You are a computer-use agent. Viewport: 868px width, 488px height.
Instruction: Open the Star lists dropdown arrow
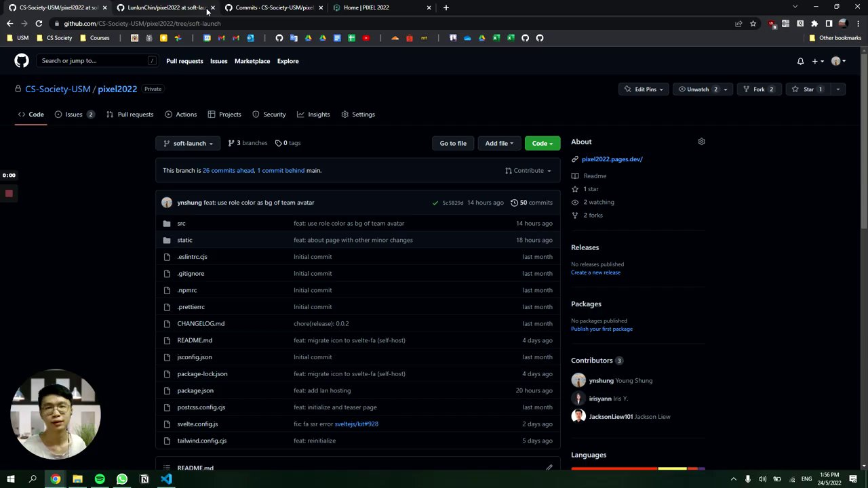coord(837,89)
